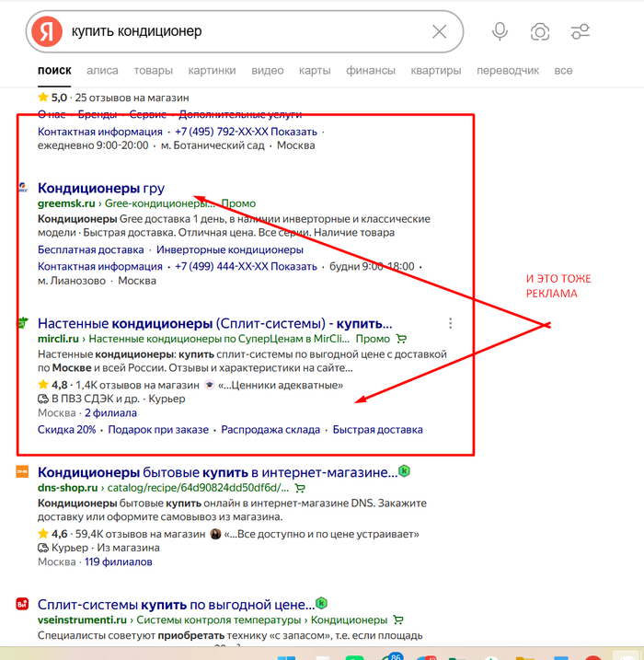This screenshot has height=660, width=644.
Task: Click green verified badge on DNS result
Action: coord(405,470)
